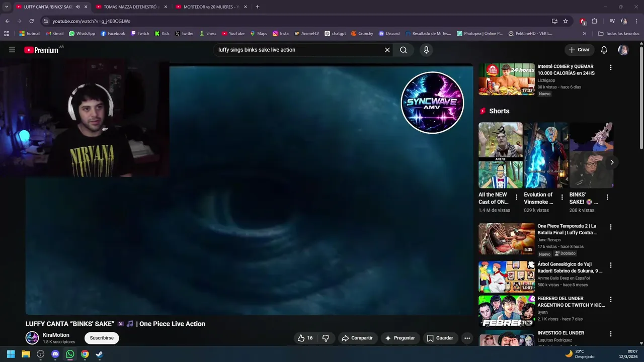Save the video with Guardar
644x362 pixels.
click(440, 338)
